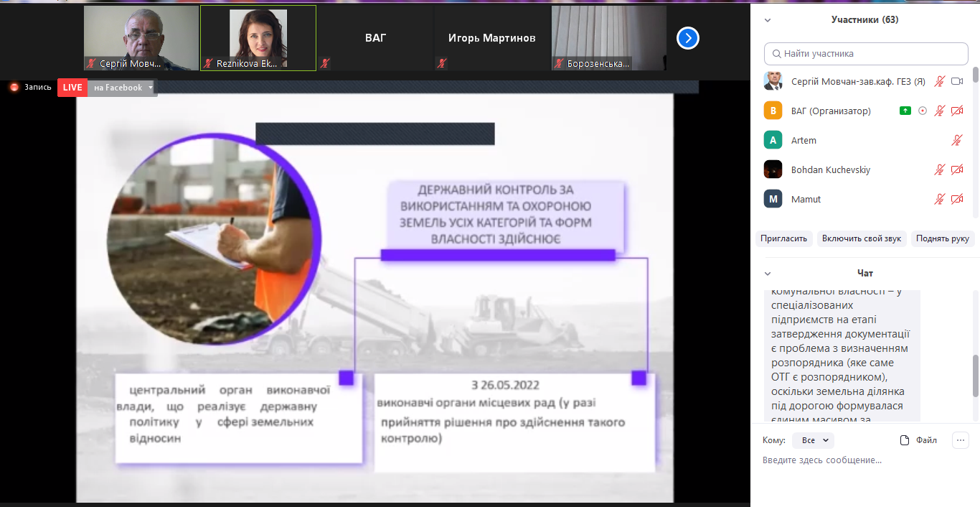The height and width of the screenshot is (507, 980).
Task: Click Сергій Мовчан's profile photo in participants list
Action: tap(773, 81)
